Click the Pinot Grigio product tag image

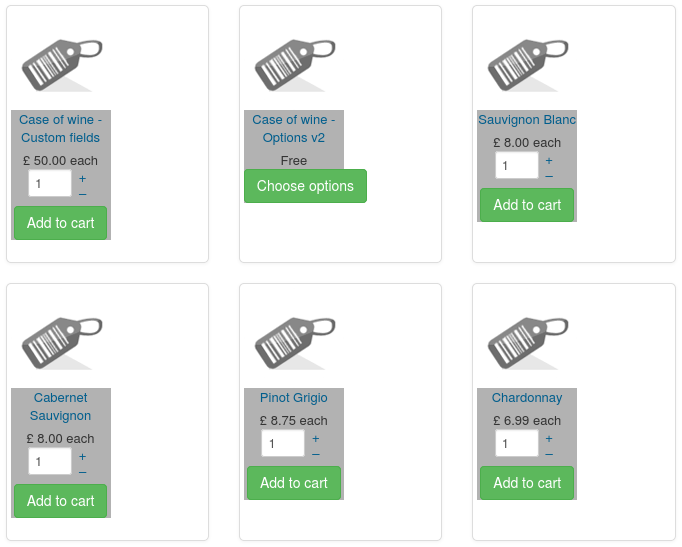[x=294, y=343]
